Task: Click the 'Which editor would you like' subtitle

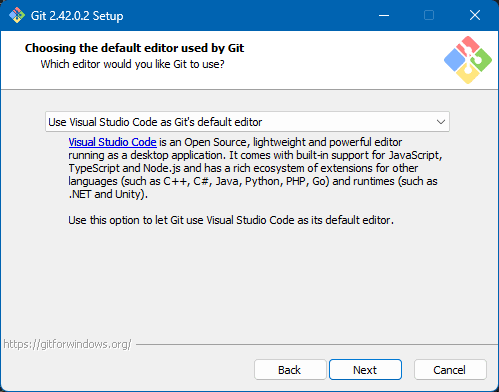Action: point(132,64)
